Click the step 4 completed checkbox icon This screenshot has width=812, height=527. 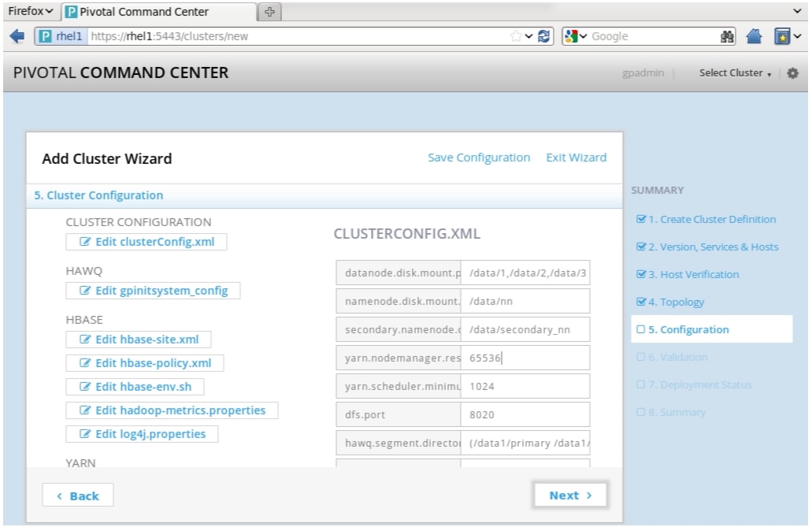[x=641, y=302]
